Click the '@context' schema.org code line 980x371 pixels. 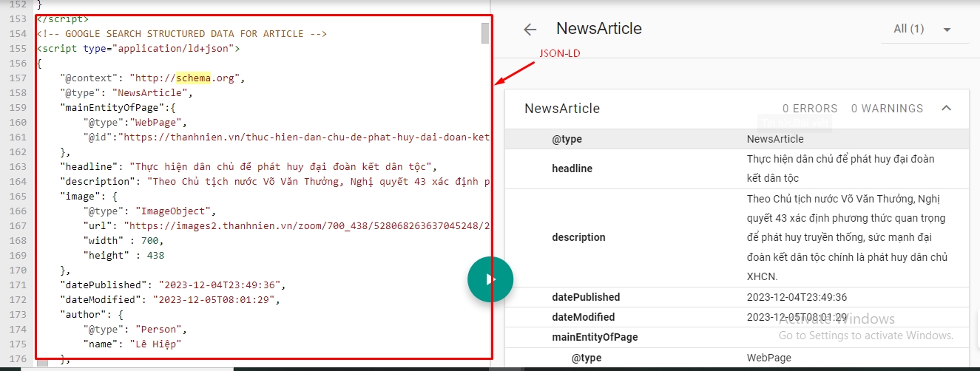tap(152, 78)
